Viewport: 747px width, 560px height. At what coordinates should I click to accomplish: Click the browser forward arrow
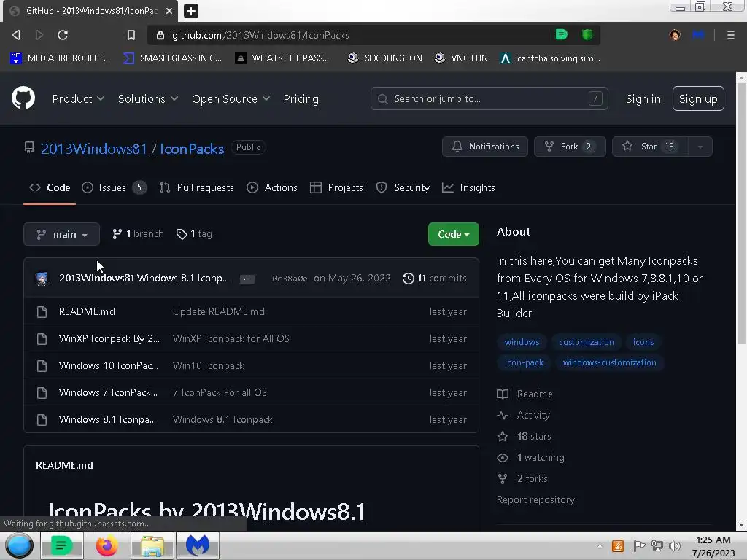39,35
